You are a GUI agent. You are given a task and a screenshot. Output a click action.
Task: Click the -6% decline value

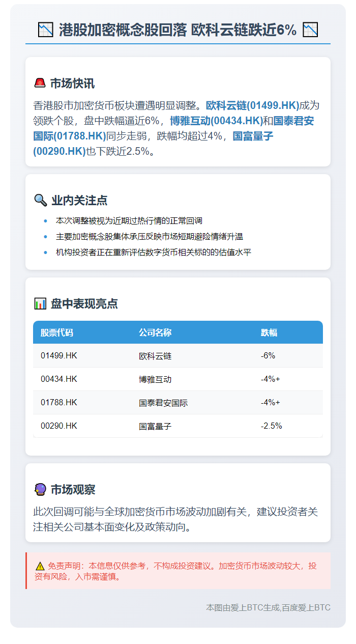click(268, 355)
